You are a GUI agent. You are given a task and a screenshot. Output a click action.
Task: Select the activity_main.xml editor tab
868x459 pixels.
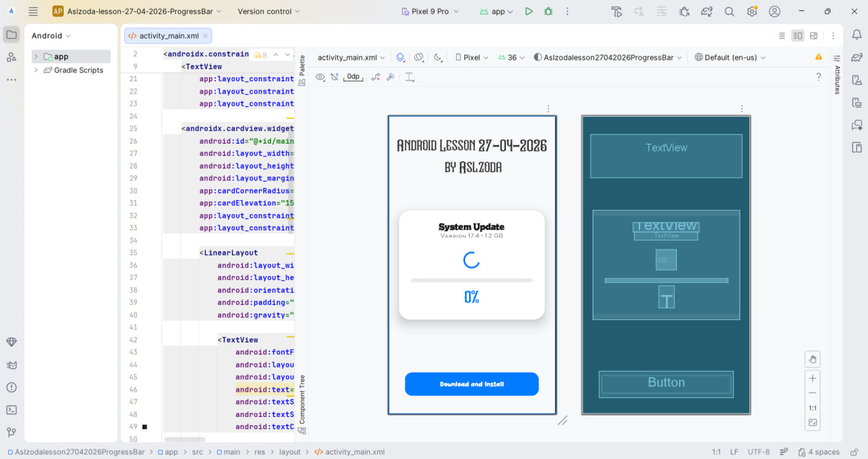[x=168, y=36]
